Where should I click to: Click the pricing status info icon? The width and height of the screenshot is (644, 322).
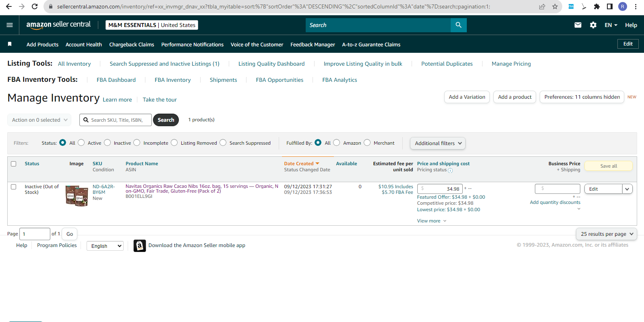tap(450, 170)
